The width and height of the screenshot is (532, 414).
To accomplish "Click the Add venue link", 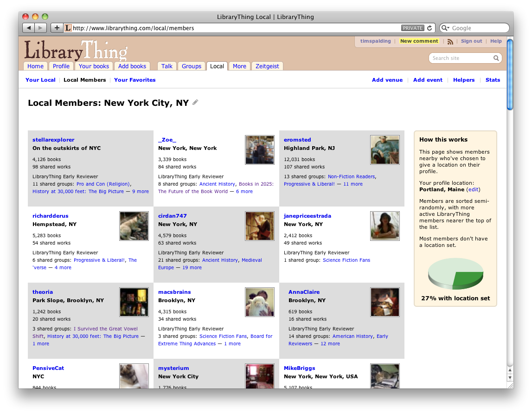I will point(387,80).
